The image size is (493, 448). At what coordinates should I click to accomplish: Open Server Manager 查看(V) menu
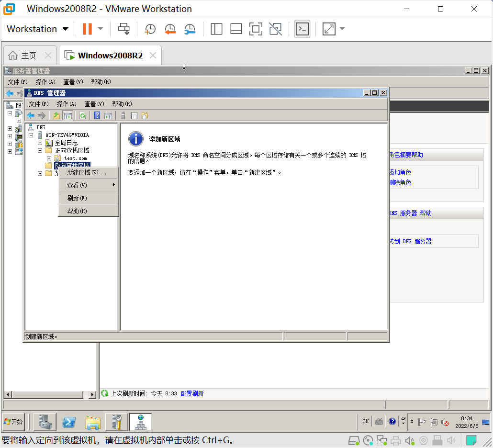point(73,82)
